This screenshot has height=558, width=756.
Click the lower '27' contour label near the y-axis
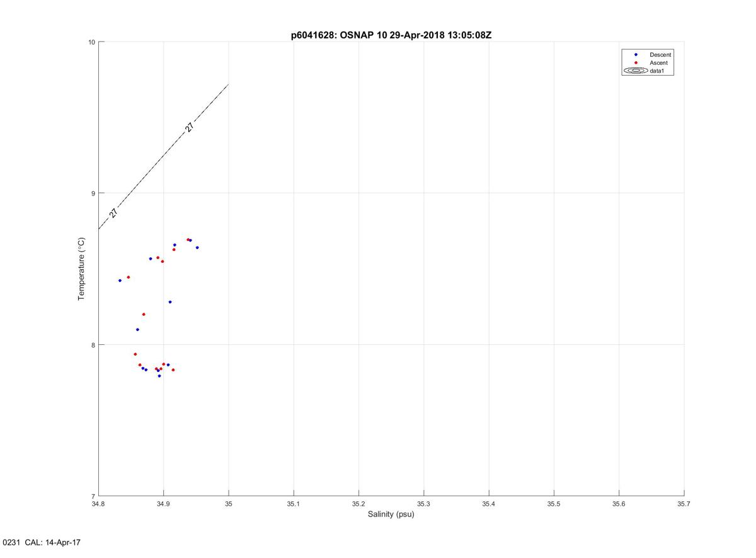tap(113, 213)
